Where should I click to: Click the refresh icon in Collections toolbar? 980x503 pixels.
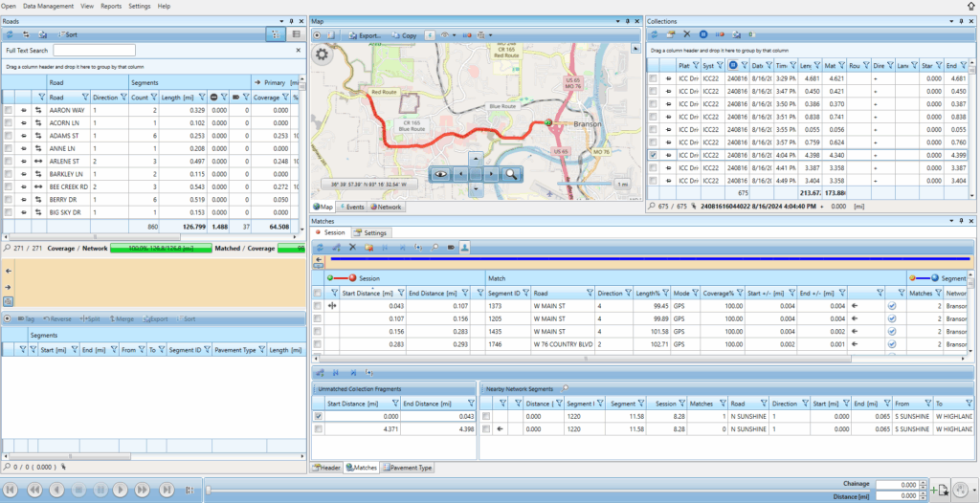click(x=655, y=34)
